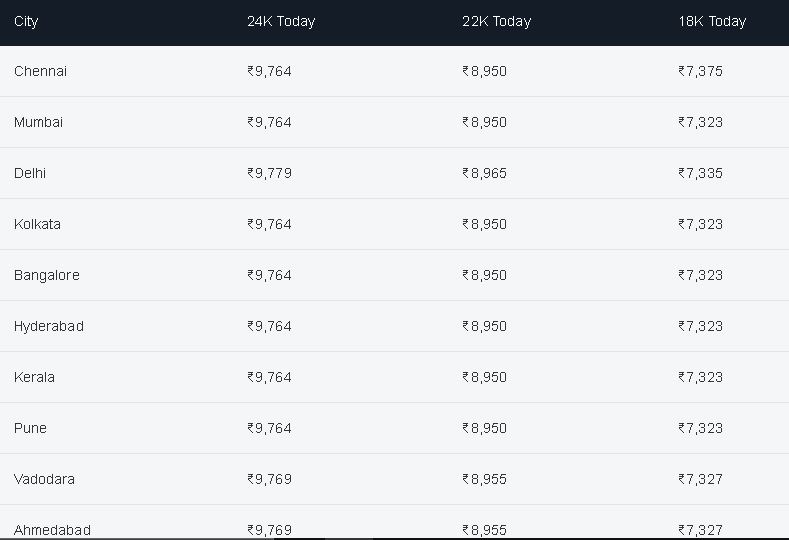Select Vadodara in the table
789x540 pixels.
tap(44, 479)
